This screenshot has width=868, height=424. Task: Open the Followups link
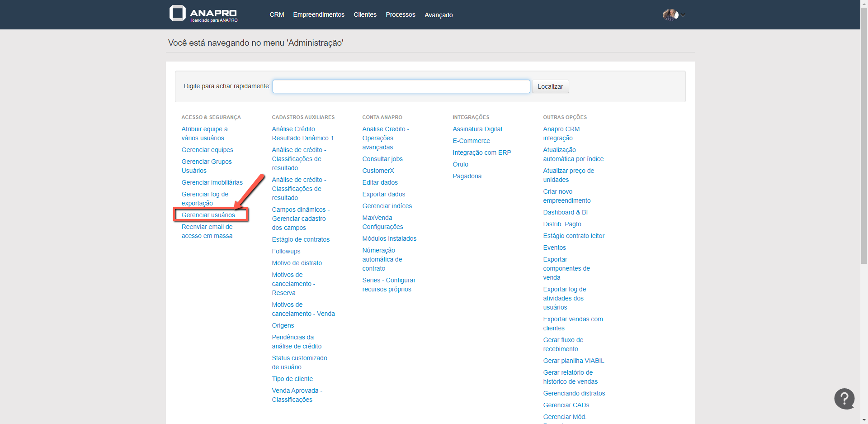tap(286, 251)
